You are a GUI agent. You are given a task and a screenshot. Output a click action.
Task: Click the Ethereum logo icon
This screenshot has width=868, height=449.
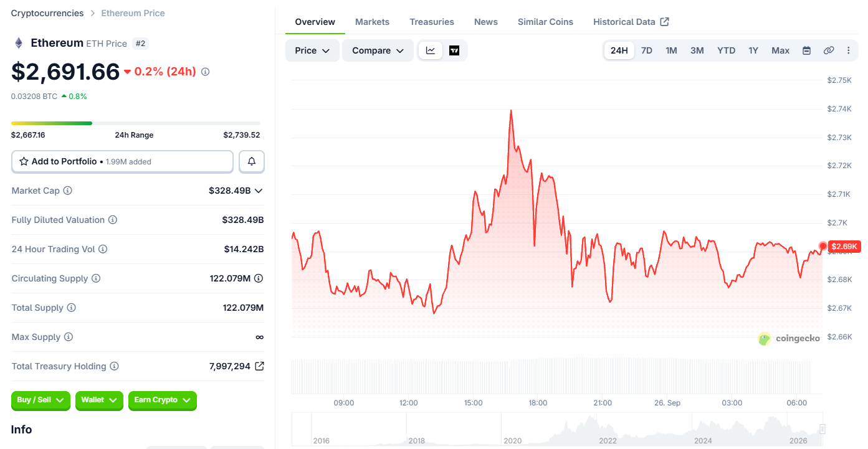point(19,43)
